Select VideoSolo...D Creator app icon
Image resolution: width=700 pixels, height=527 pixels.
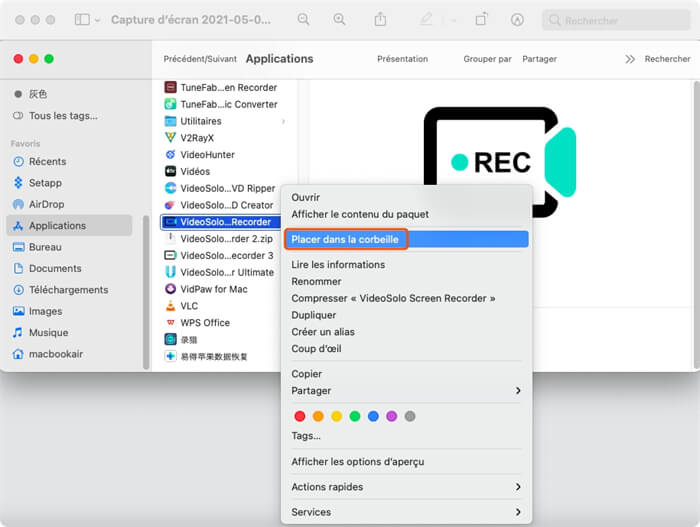pos(170,205)
